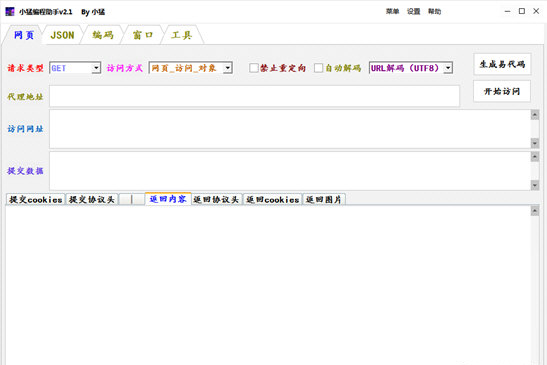Screen dimensions: 547x365
Task: Select the 返回协议头 result tab
Action: click(x=216, y=200)
